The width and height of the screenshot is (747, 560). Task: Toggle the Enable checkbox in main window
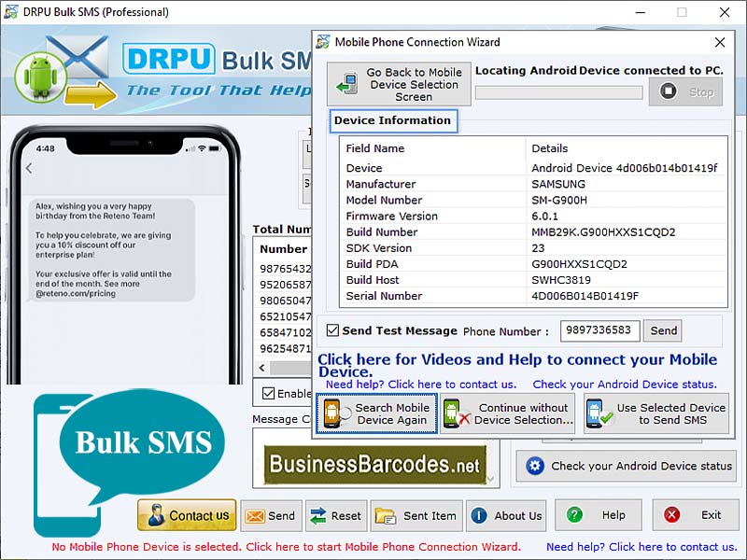[x=269, y=393]
